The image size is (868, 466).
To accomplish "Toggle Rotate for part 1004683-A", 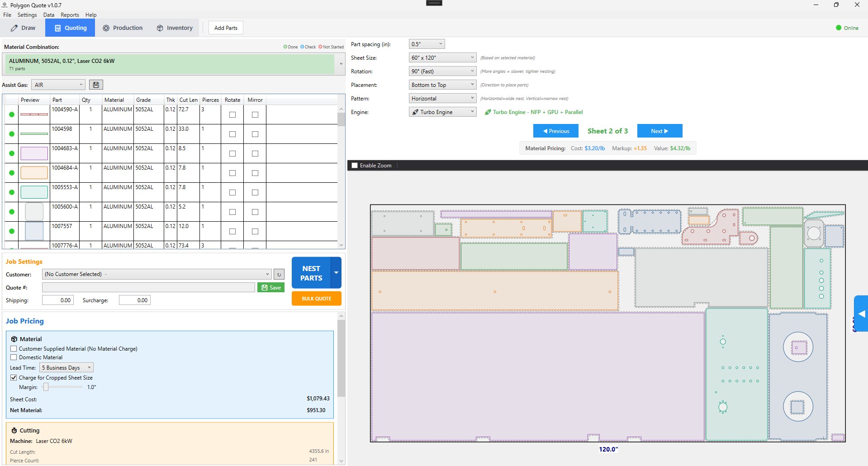I will 232,153.
